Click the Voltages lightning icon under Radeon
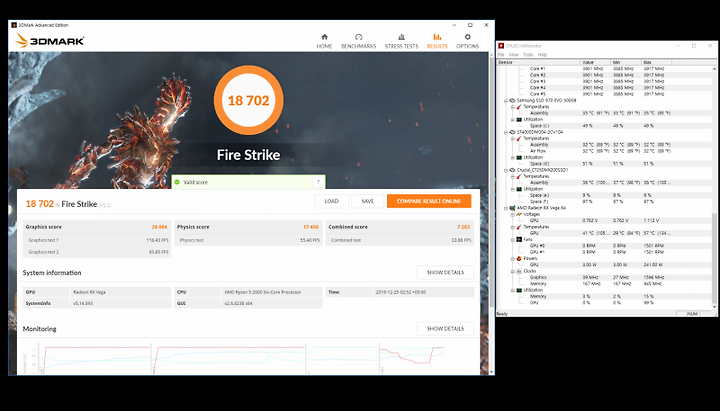The image size is (720, 411). pyautogui.click(x=519, y=214)
